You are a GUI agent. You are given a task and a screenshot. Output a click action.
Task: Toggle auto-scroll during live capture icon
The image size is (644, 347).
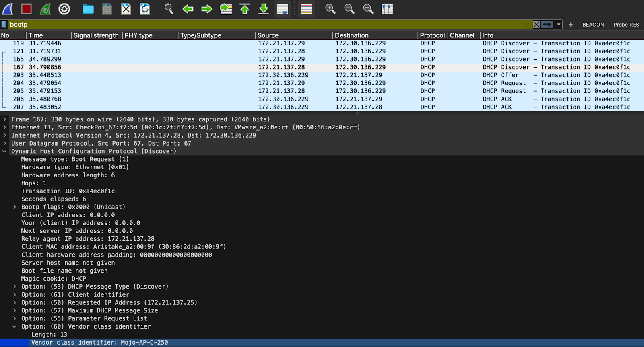pyautogui.click(x=283, y=9)
